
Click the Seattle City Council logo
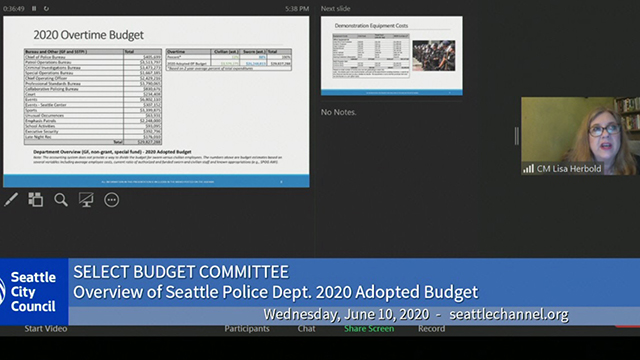click(34, 292)
